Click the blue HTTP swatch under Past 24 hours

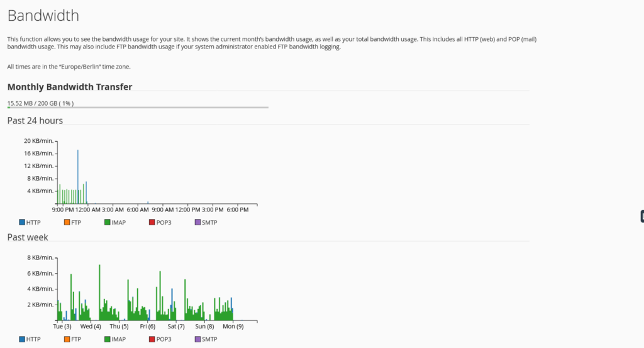click(x=22, y=222)
